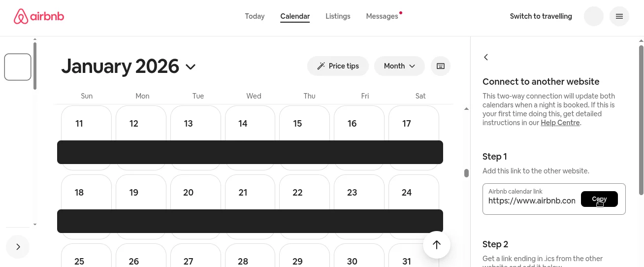Screen dimensions: 644x267
Task: Open the Listings tab
Action: tap(338, 16)
